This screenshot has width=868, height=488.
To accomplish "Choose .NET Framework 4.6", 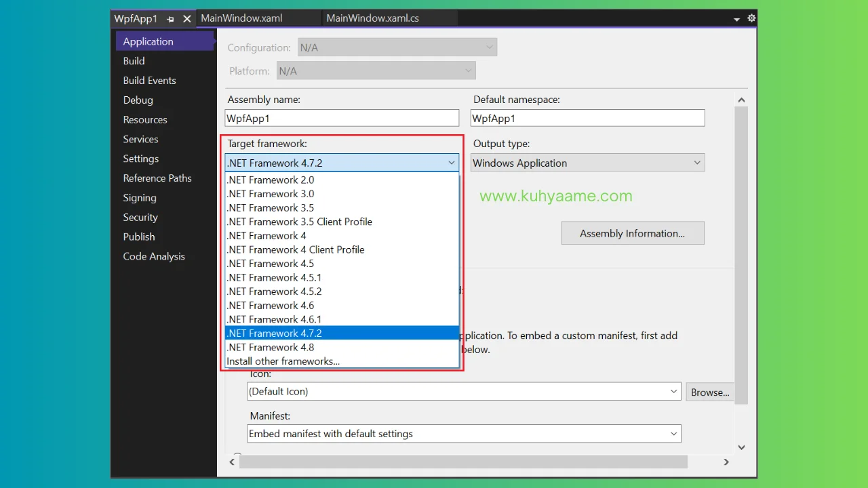I will 342,306.
